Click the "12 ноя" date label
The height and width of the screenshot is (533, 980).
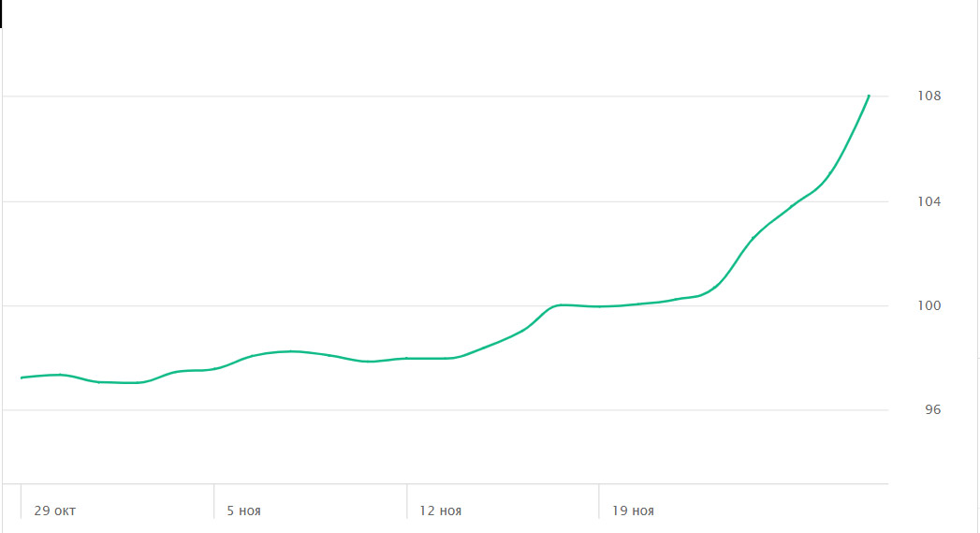(x=440, y=511)
